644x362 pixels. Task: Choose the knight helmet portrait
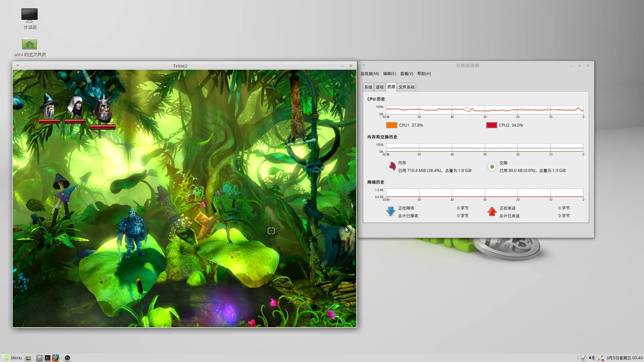point(103,108)
